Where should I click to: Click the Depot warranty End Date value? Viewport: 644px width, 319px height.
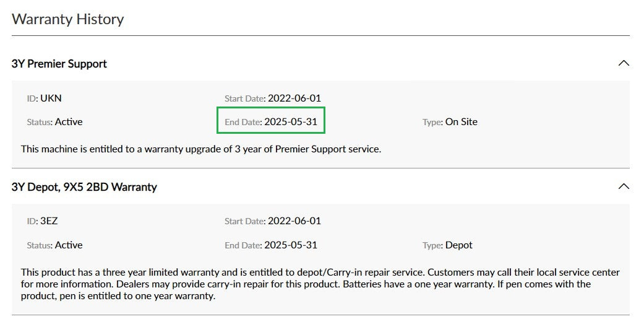290,245
